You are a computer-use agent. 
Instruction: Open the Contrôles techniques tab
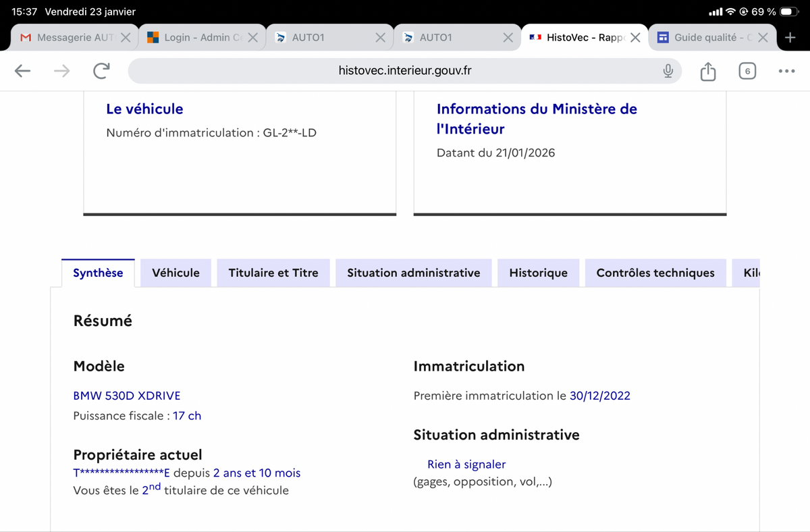(655, 273)
